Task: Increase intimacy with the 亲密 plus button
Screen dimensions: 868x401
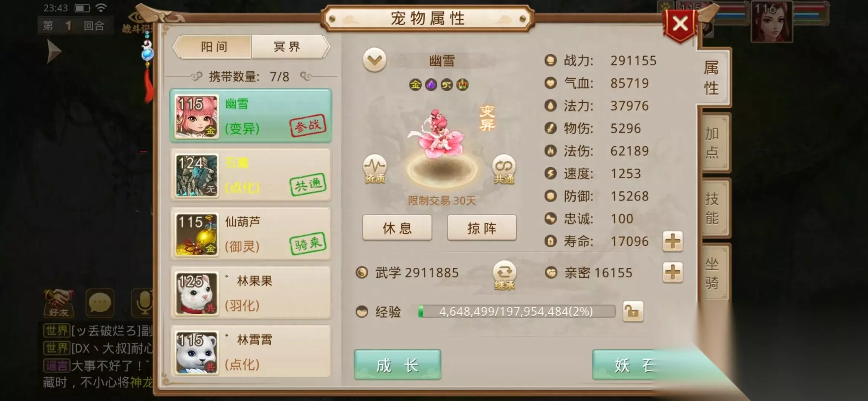Action: tap(673, 273)
